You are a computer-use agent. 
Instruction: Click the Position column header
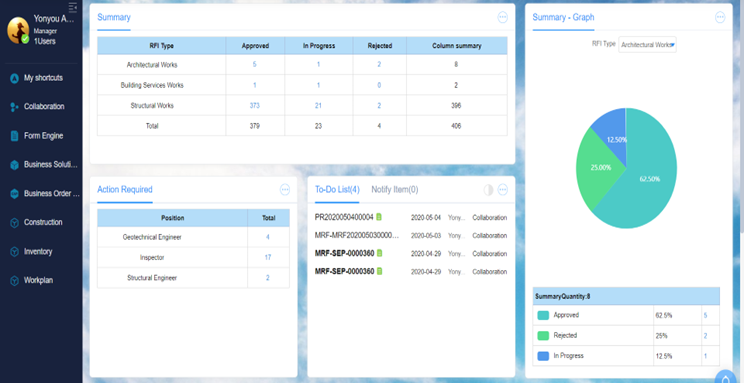172,218
